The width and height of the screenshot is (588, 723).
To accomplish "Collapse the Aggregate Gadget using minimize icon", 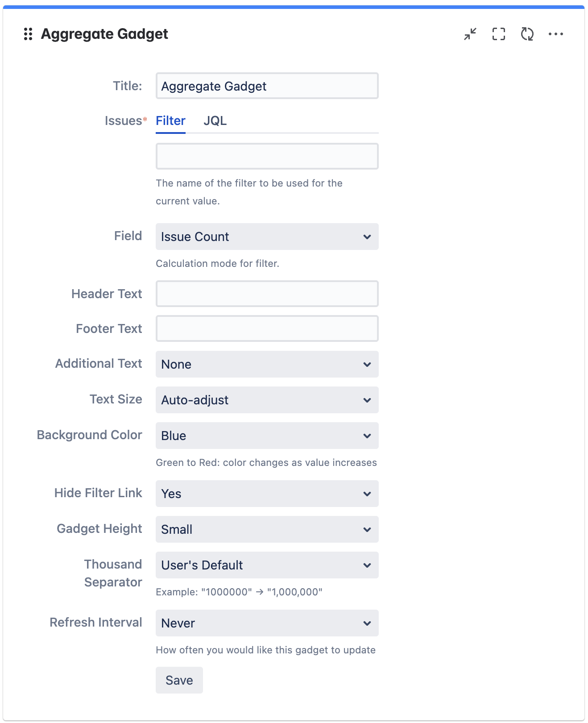I will (470, 34).
